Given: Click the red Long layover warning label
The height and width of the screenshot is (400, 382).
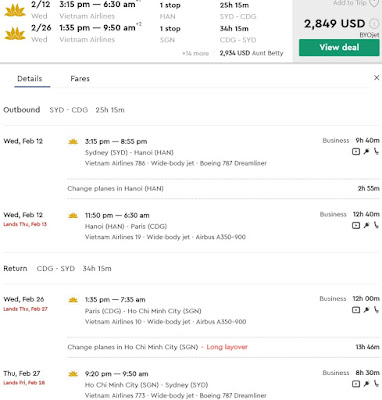Looking at the screenshot, I should [x=227, y=347].
